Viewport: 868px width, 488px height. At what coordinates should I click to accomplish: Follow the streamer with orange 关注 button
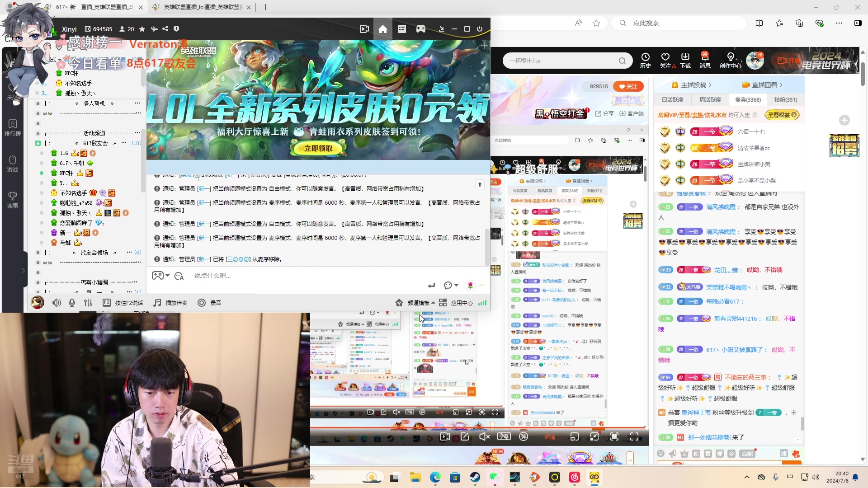pyautogui.click(x=628, y=86)
